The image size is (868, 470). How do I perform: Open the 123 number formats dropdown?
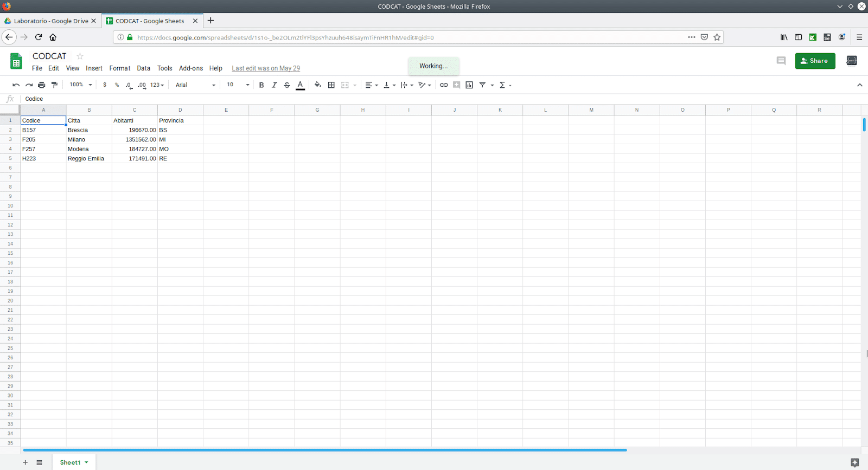(x=157, y=85)
